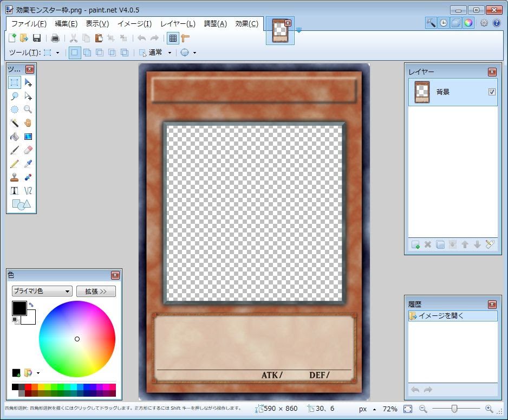The image size is (508, 420).
Task: Select the Shapes tool
Action: point(21,204)
